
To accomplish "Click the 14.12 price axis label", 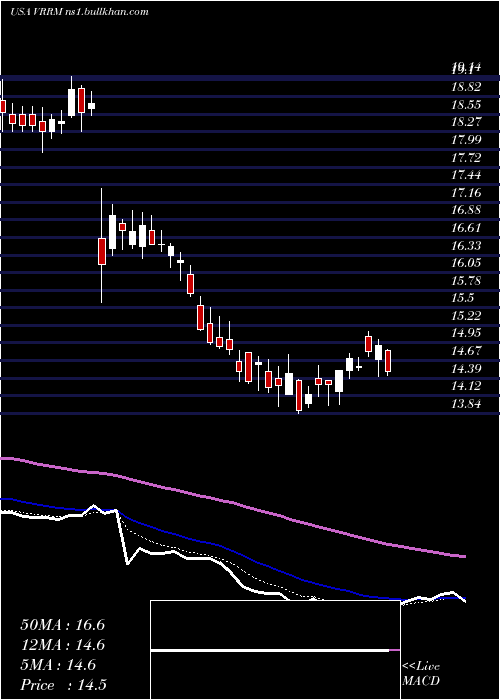I will [x=467, y=386].
